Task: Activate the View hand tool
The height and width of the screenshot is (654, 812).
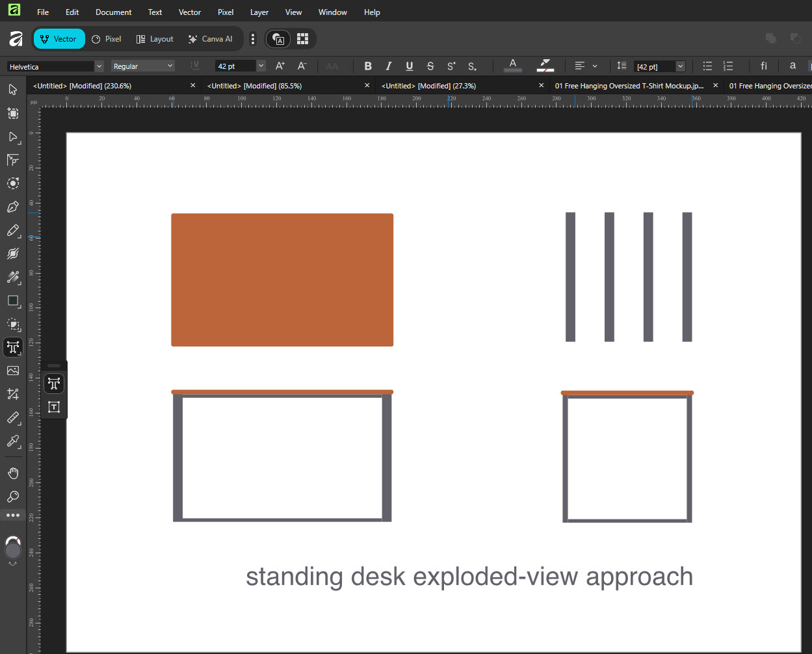Action: pos(13,473)
